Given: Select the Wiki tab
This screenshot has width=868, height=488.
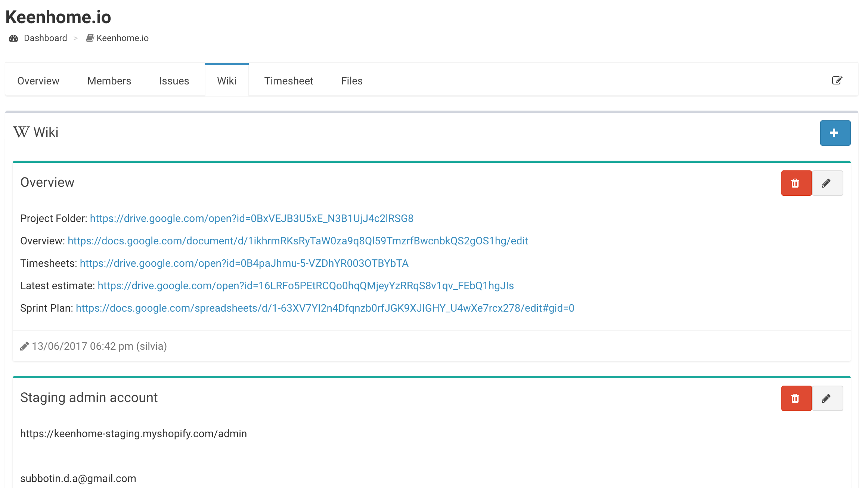Looking at the screenshot, I should pyautogui.click(x=227, y=81).
